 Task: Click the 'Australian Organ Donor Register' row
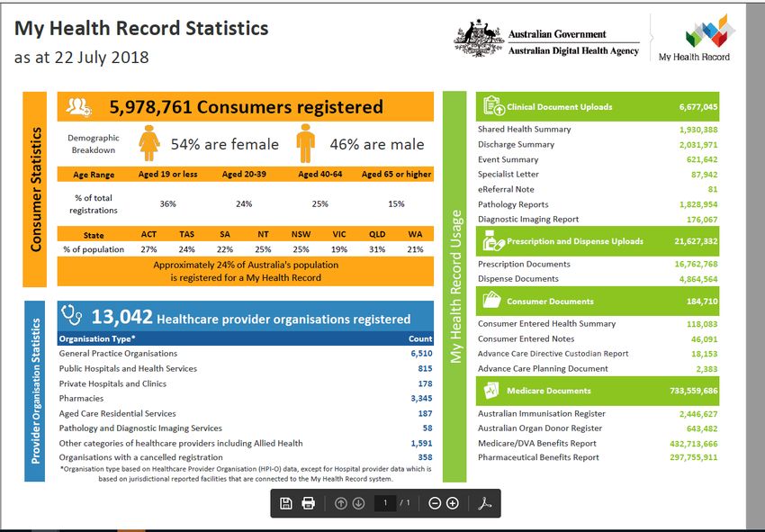click(x=598, y=428)
